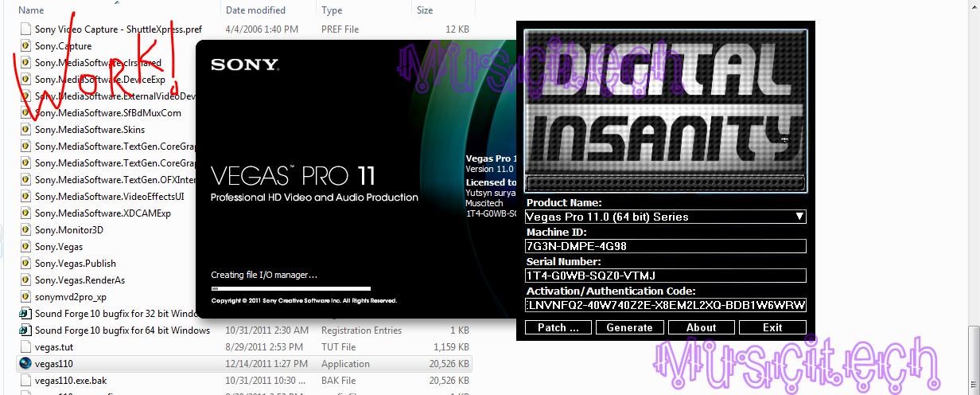
Task: Click the Activation/Authentication Code field
Action: [x=665, y=305]
